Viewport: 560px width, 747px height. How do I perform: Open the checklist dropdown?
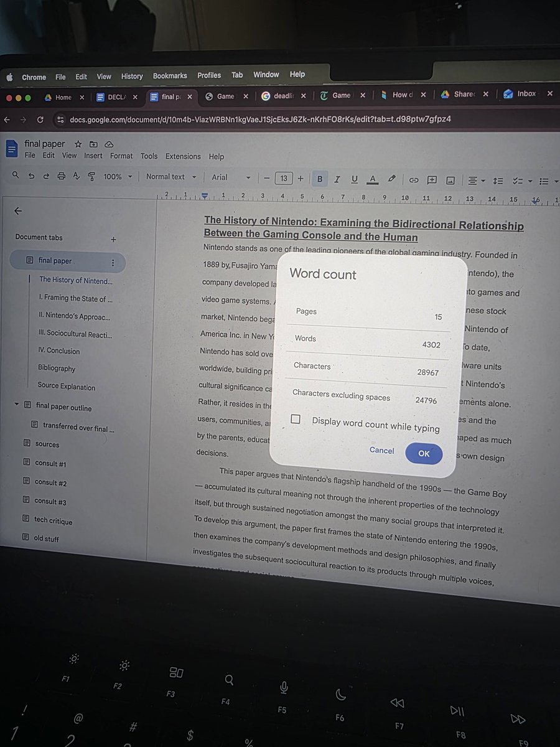click(x=521, y=181)
